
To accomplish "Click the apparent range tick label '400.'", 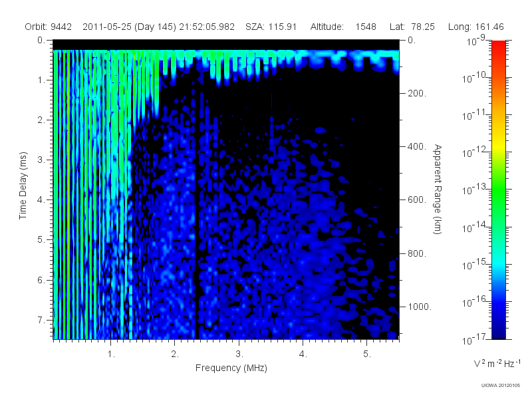I will click(417, 146).
